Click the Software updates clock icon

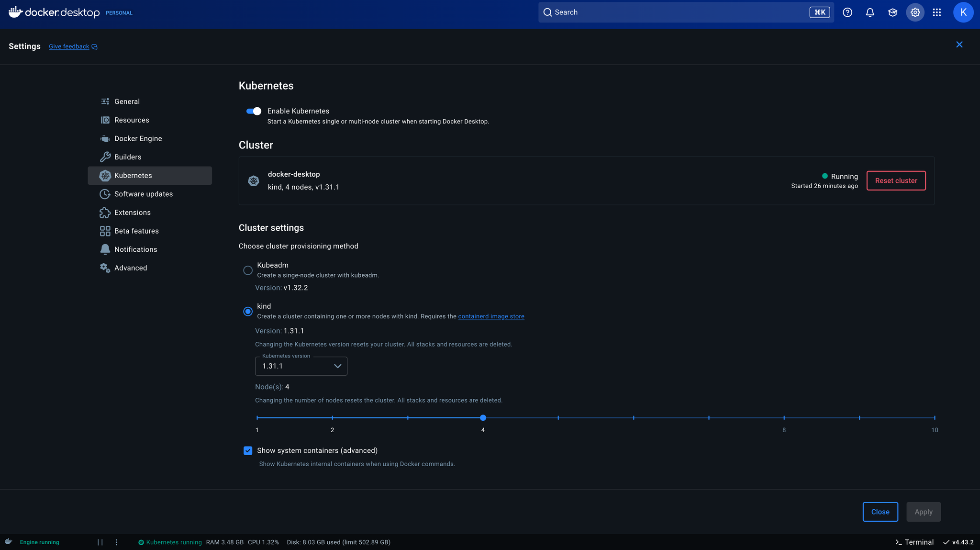(x=105, y=194)
